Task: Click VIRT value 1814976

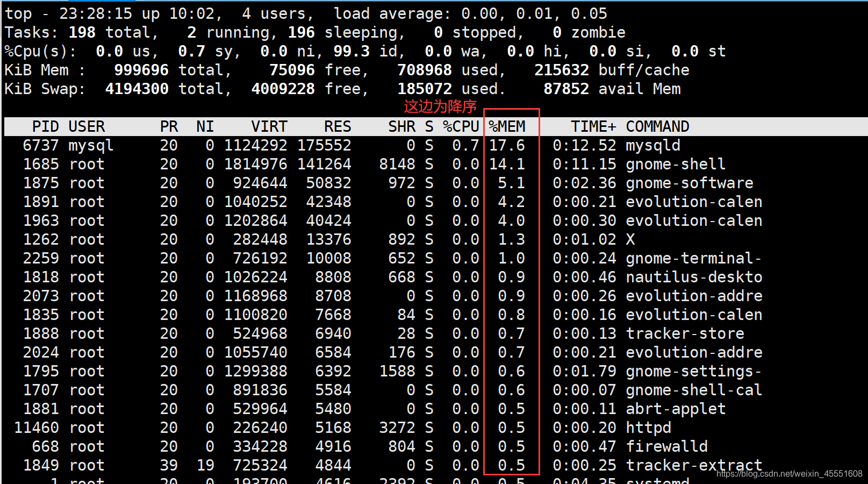Action: (x=255, y=164)
